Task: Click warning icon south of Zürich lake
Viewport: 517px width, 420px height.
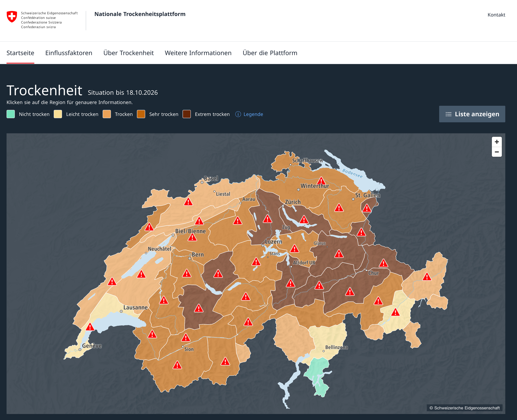Action: (x=304, y=220)
